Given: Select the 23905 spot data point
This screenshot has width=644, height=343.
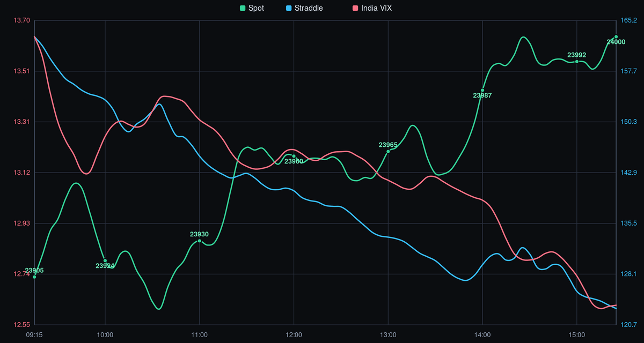Looking at the screenshot, I should 34,277.
